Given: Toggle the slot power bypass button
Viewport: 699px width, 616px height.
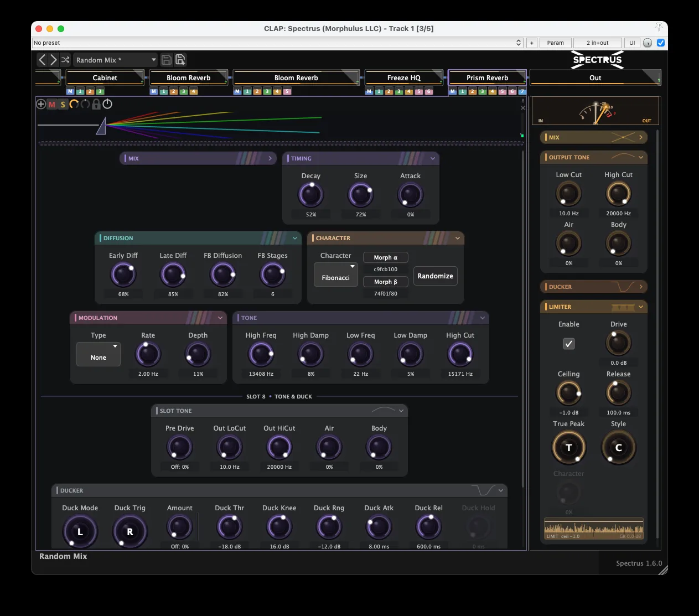Looking at the screenshot, I should point(107,104).
